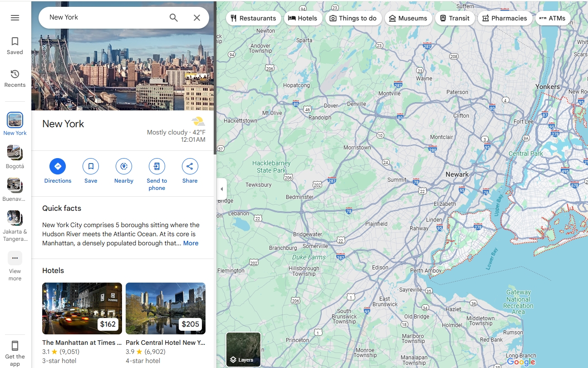Click the Quick facts heading
The image size is (588, 368).
coord(62,209)
